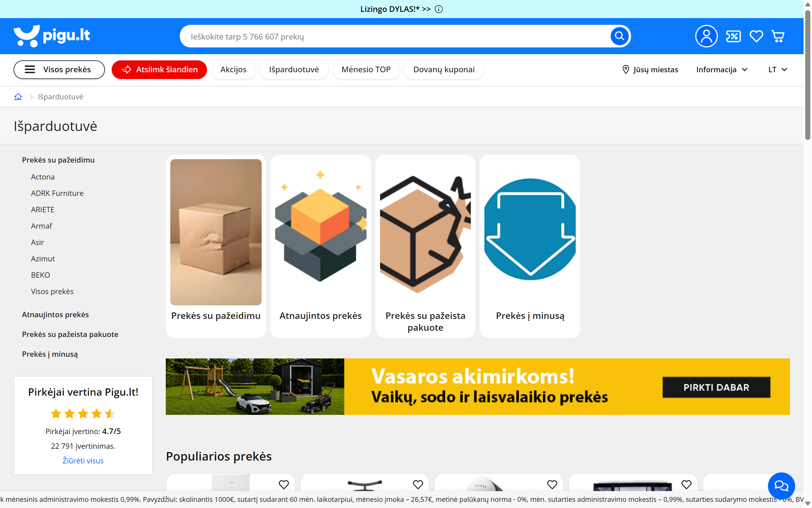Image resolution: width=812 pixels, height=508 pixels.
Task: Open the LT language dropdown
Action: 777,69
